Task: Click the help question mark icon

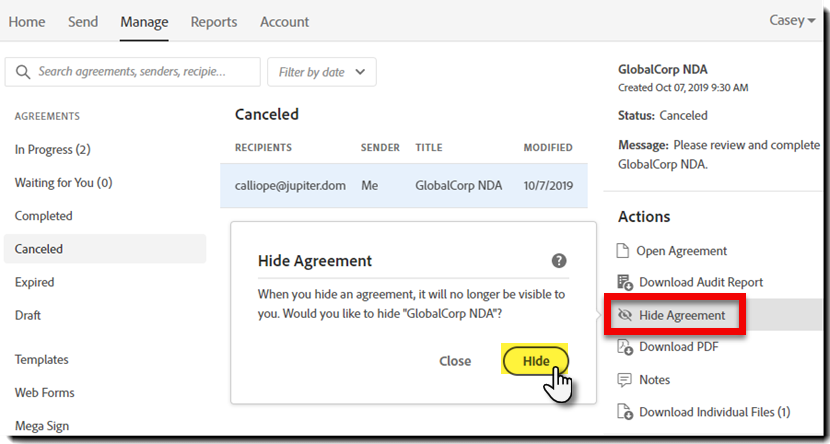Action: [x=559, y=260]
